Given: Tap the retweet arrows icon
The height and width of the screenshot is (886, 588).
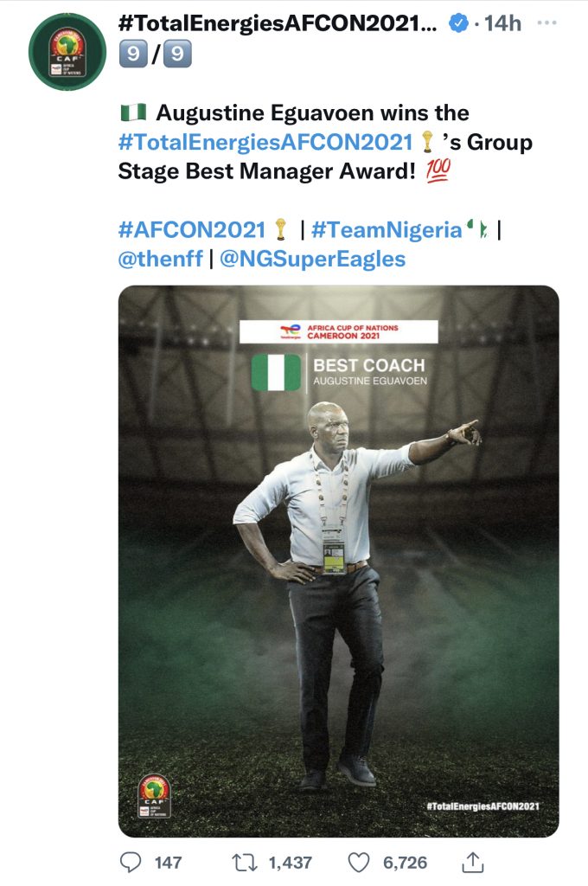Looking at the screenshot, I should [x=244, y=862].
